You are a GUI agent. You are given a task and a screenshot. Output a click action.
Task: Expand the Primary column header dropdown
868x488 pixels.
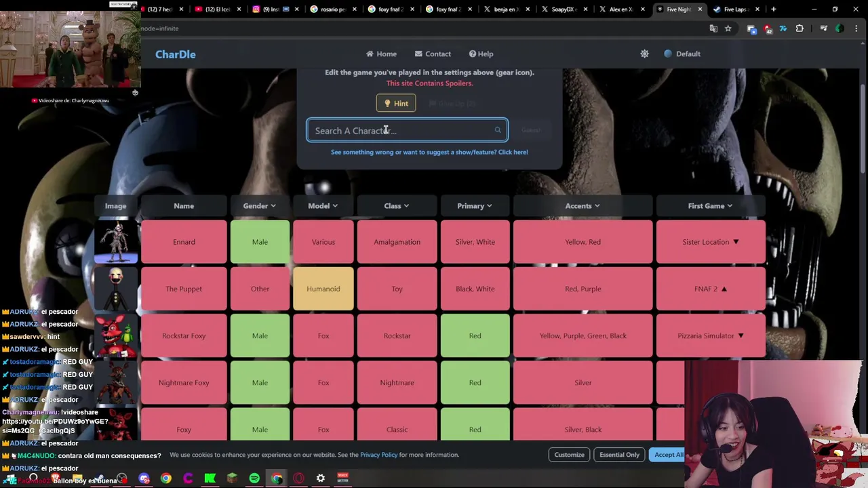[475, 205]
